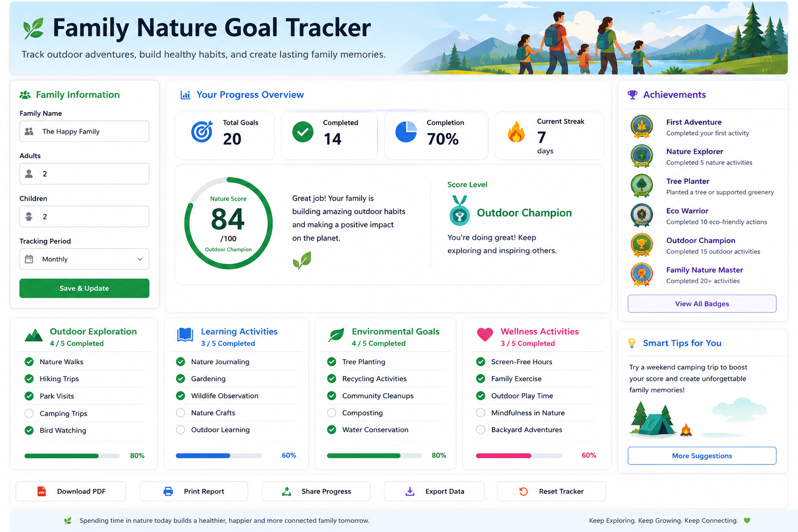Viewport: 798px width, 532px height.
Task: Click the green Completed checkmark icon
Action: tap(303, 131)
